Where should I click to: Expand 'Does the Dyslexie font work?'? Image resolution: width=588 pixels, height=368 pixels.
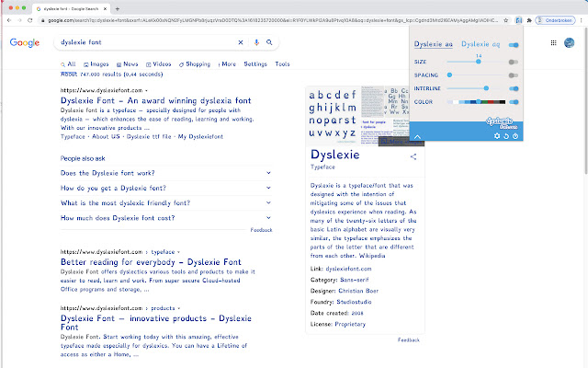click(165, 173)
